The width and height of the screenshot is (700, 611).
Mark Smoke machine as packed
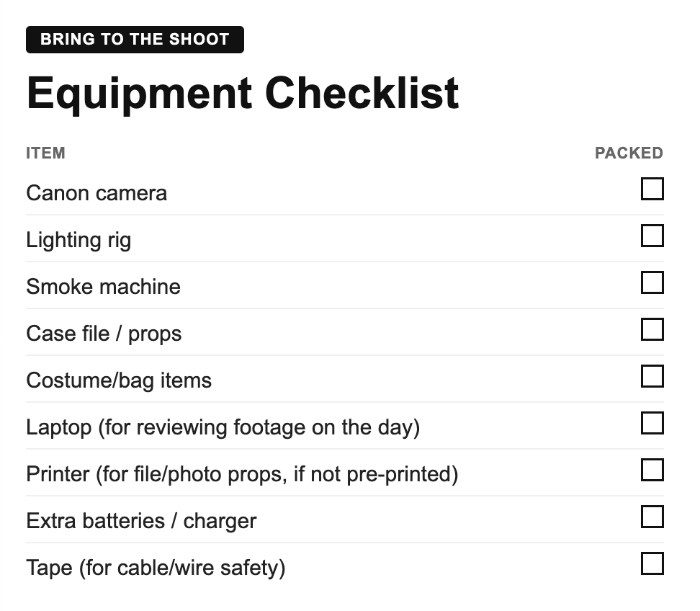point(652,282)
